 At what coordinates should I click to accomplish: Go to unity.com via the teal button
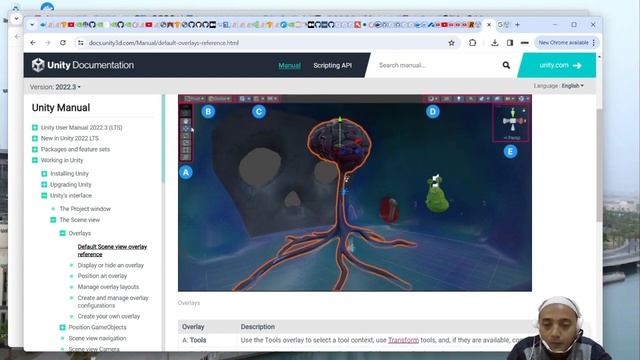pos(558,65)
